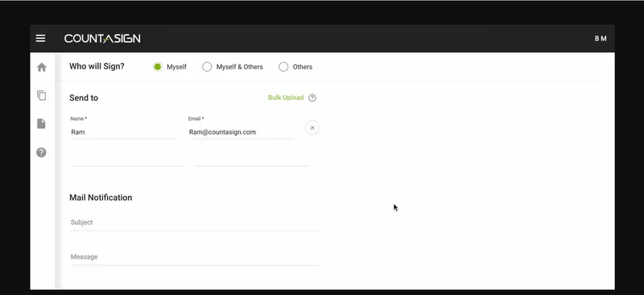This screenshot has height=295, width=644.
Task: Select the Myself radio option
Action: click(x=158, y=67)
